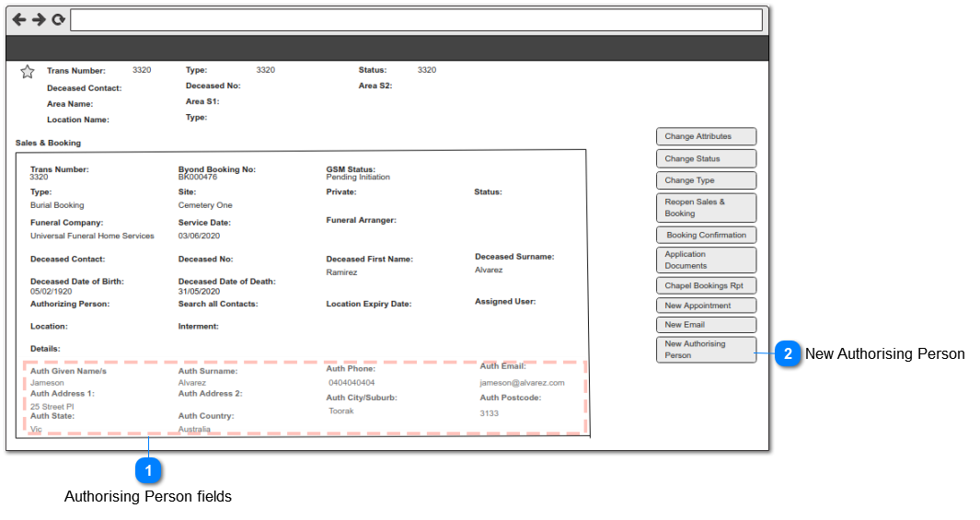Click the Deceased Surname label
This screenshot has width=980, height=520.
pyautogui.click(x=514, y=256)
